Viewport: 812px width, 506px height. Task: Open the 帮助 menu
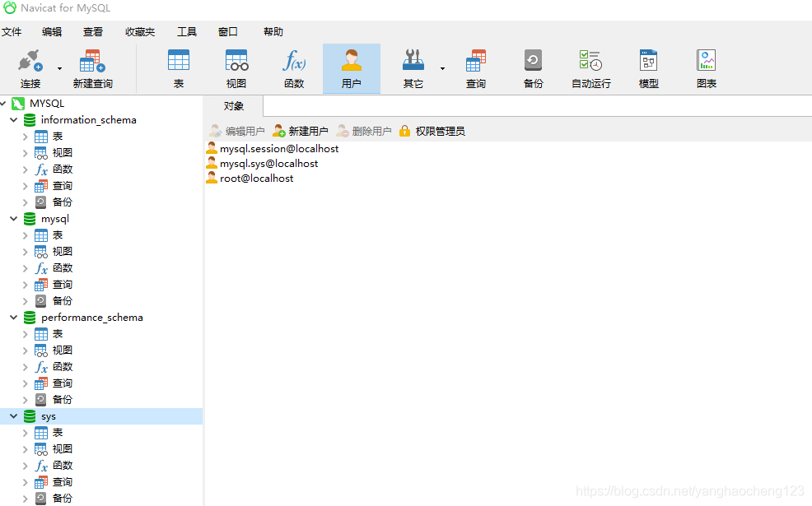[273, 32]
